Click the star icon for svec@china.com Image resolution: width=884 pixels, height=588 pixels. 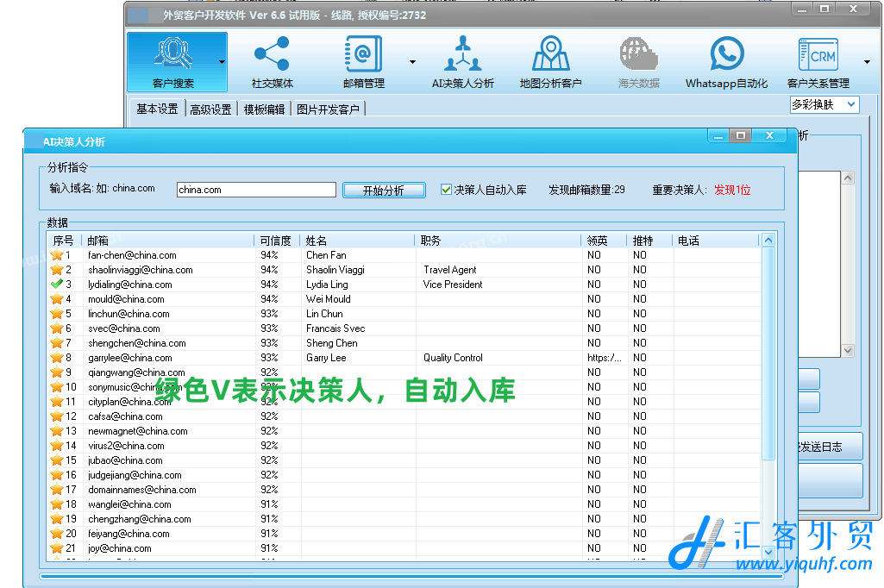[x=57, y=328]
